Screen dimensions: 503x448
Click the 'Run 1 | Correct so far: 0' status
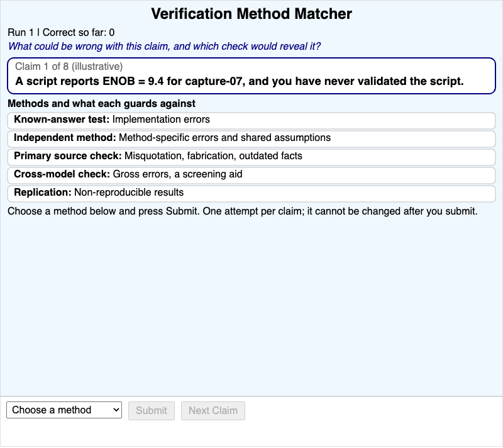click(61, 33)
